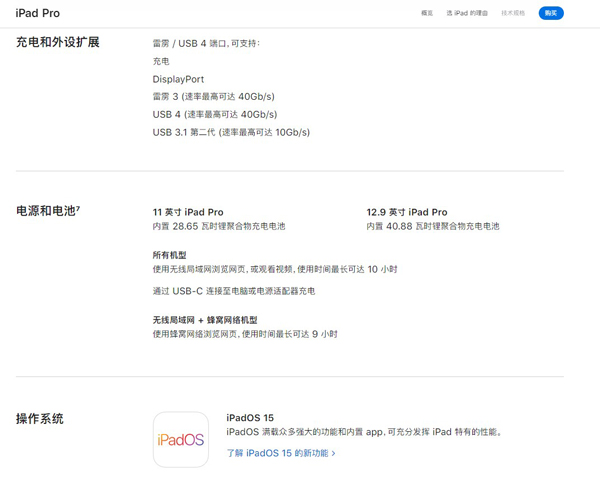Click the 充电和外设扩展 section heading
Viewport: 600px width, 479px height.
click(x=58, y=42)
